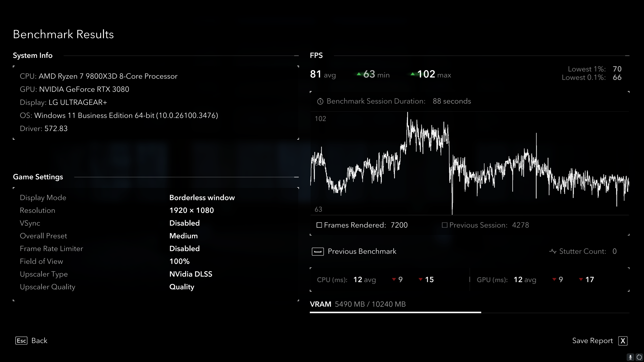Screen dimensions: 644x362
Task: Click the X key icon beside Save Report
Action: pyautogui.click(x=623, y=341)
